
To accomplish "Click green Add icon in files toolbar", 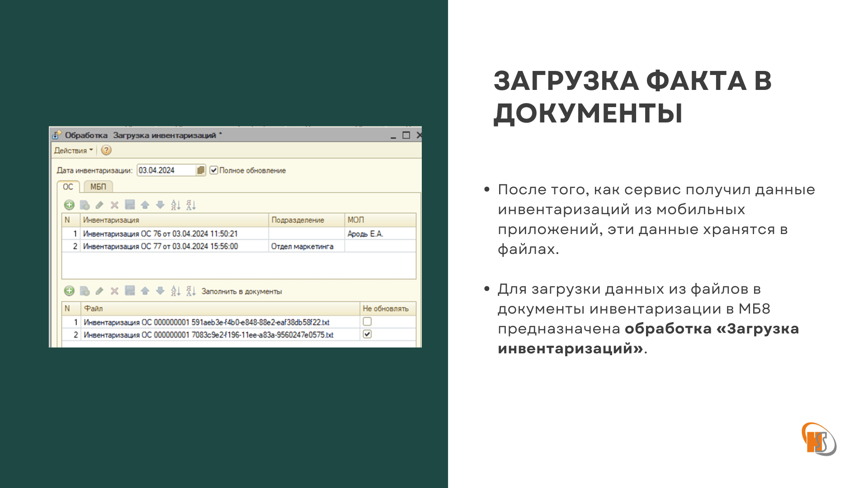I will [69, 291].
